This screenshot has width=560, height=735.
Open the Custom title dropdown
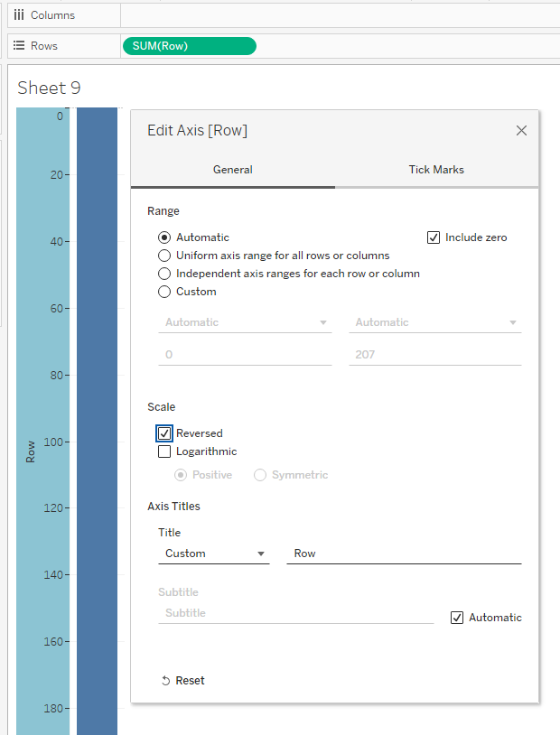coord(214,554)
